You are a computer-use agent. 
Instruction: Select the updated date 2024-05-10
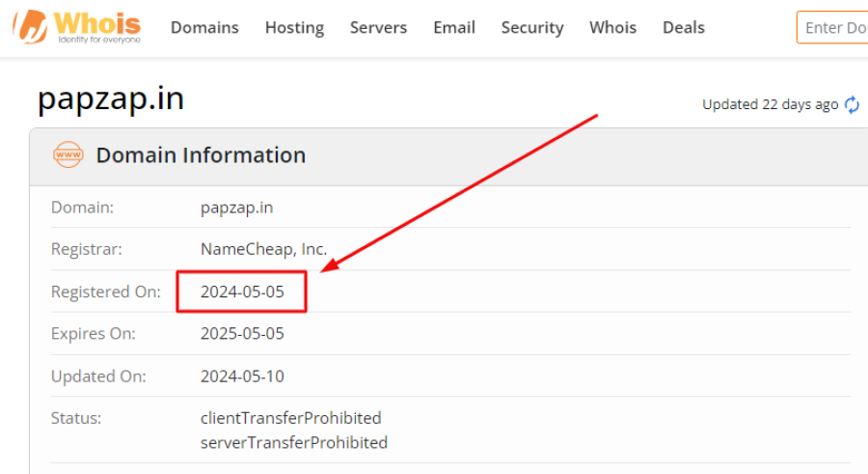(242, 376)
